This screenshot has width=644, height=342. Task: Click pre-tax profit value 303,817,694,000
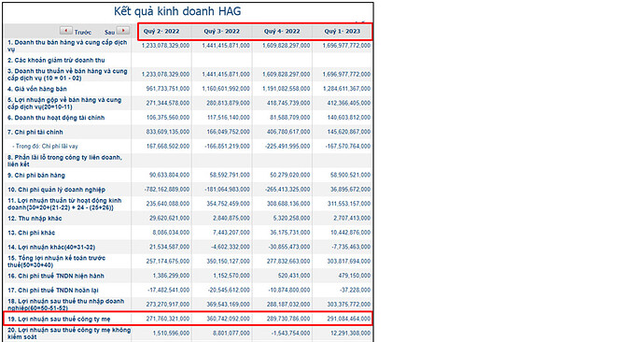tap(349, 262)
